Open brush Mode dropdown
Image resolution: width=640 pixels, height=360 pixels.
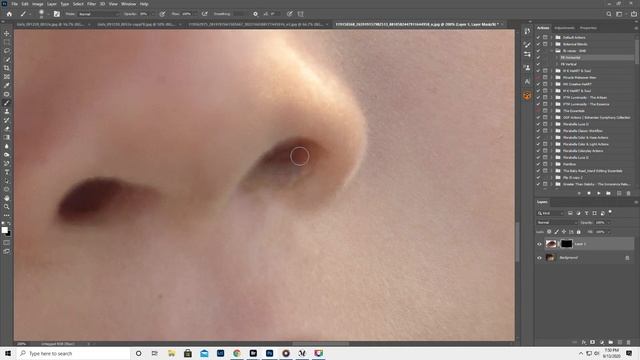[98, 14]
